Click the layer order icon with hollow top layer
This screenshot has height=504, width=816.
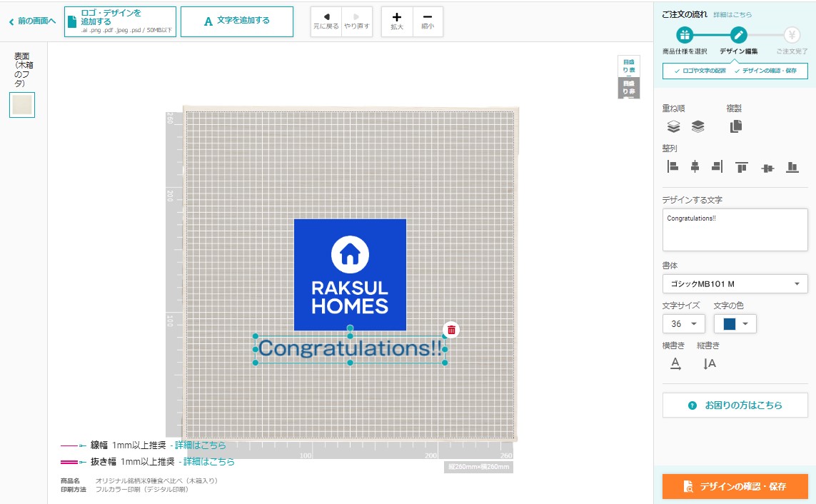673,126
